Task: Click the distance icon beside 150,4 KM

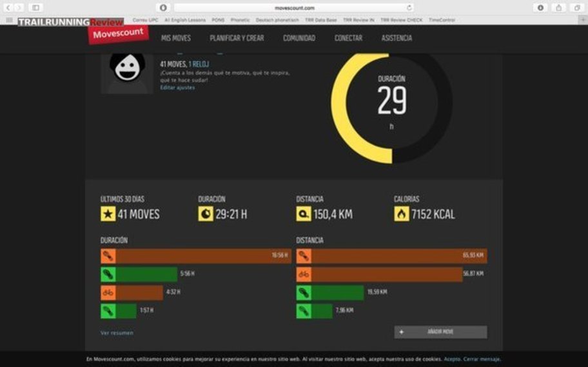Action: [x=304, y=214]
